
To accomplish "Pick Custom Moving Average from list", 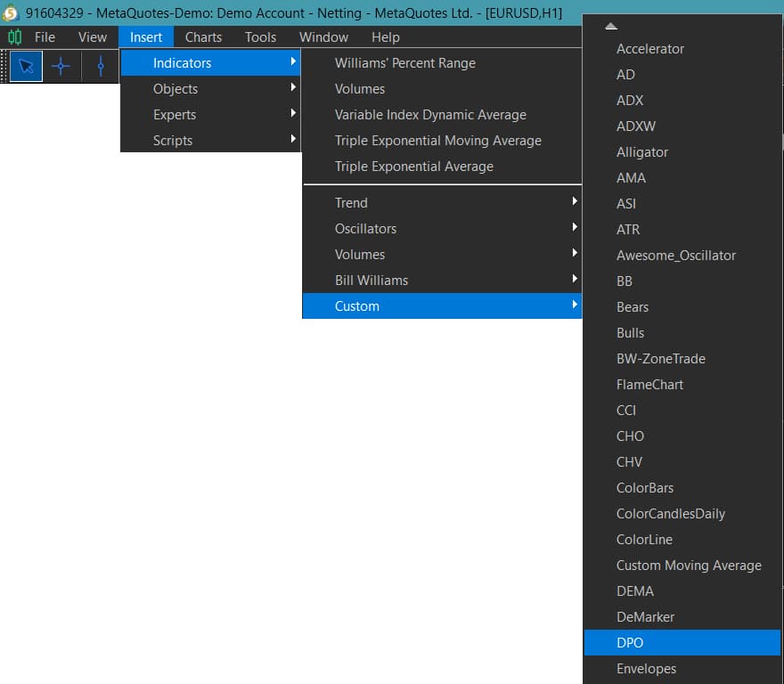I will (688, 566).
